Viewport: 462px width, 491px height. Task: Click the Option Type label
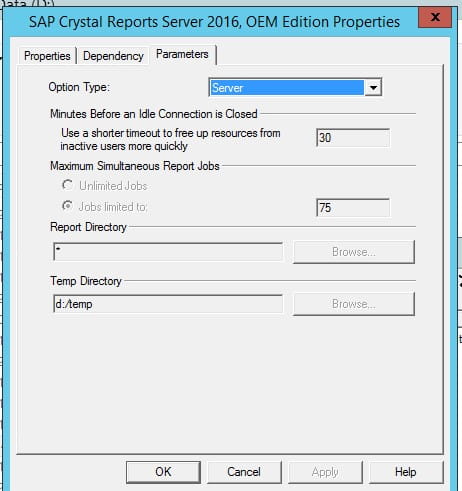point(79,87)
